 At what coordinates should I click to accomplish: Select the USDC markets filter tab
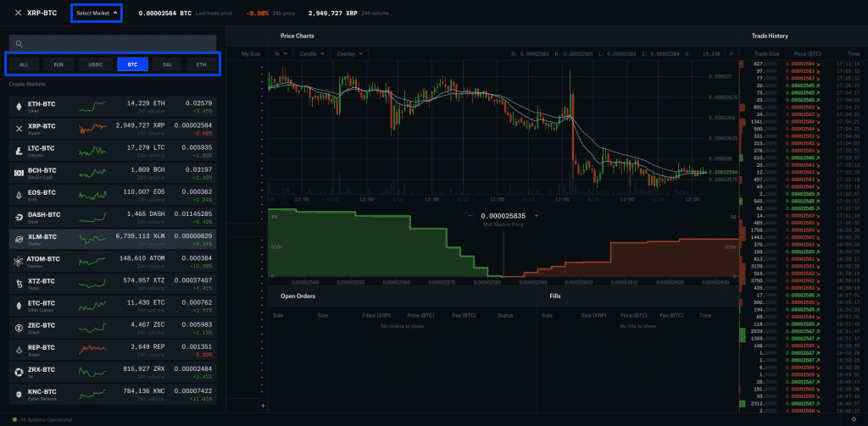click(95, 64)
